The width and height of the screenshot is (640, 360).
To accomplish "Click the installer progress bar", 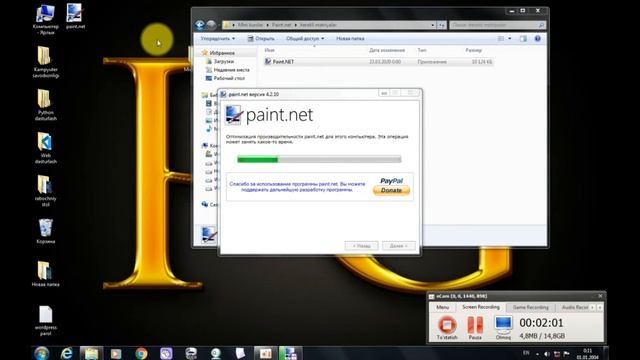I will click(x=319, y=160).
